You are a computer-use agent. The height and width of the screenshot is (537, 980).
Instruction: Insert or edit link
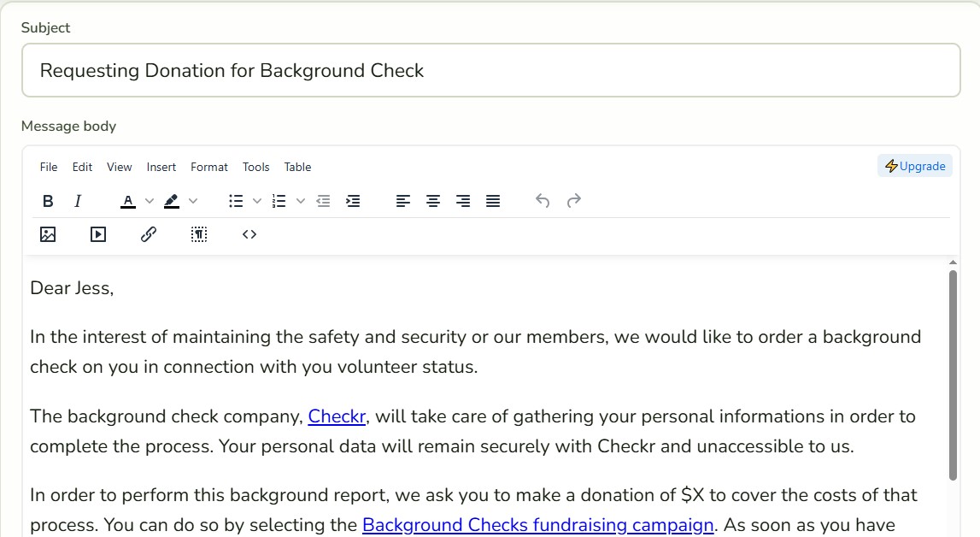click(148, 234)
